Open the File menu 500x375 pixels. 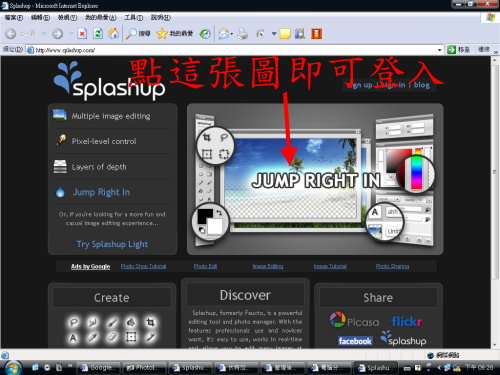pos(14,18)
